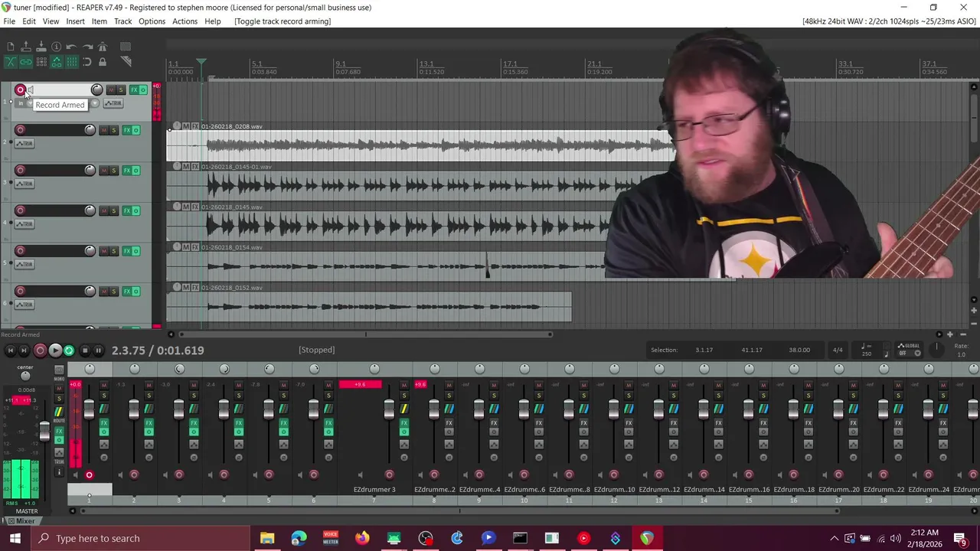Open Firefox from the taskbar
Image resolution: width=980 pixels, height=551 pixels.
coord(362,538)
